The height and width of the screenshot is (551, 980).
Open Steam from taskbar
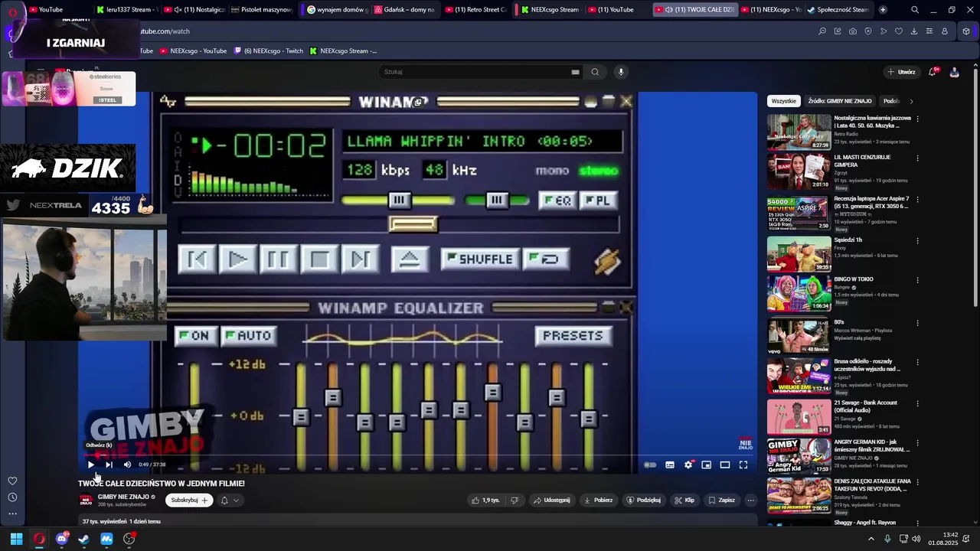click(84, 539)
